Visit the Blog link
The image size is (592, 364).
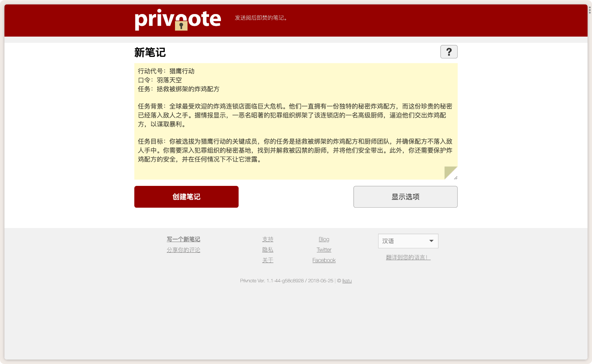pos(324,239)
